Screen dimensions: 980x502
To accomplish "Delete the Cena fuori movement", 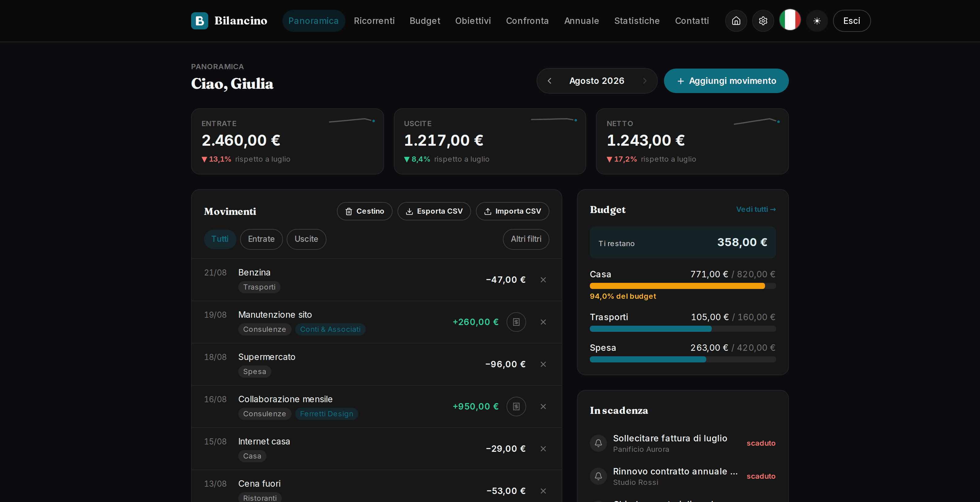I will click(x=543, y=491).
